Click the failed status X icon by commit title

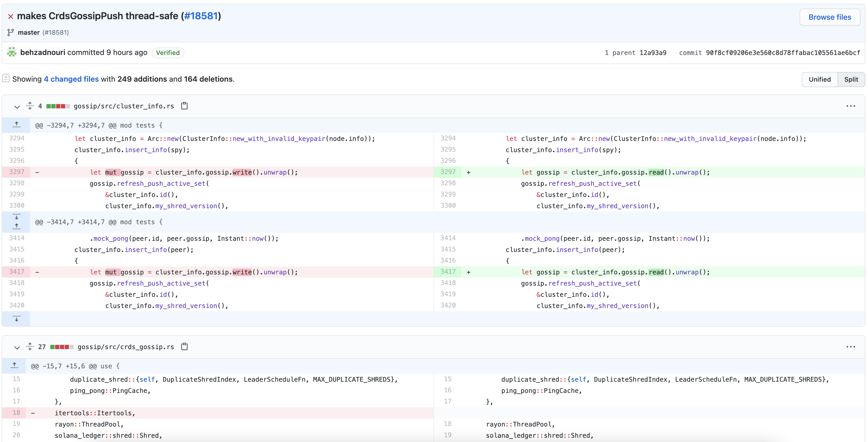click(10, 17)
